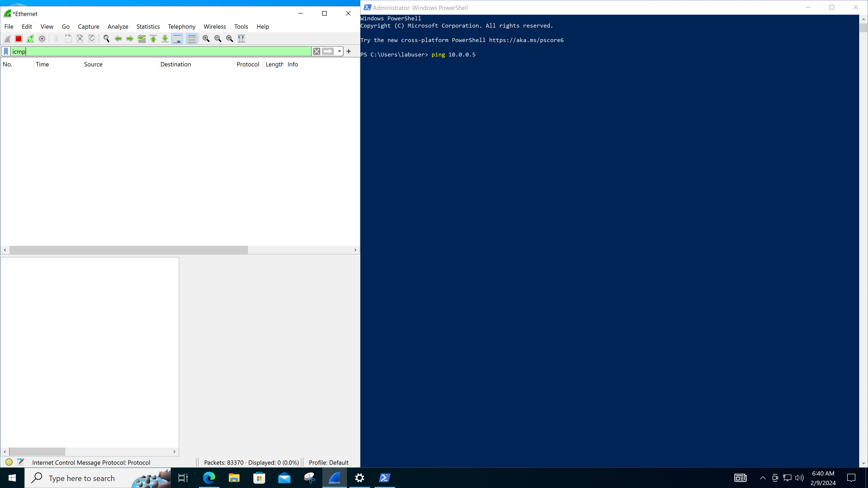This screenshot has height=488, width=868.
Task: Click the Open capture file icon
Action: point(56,39)
